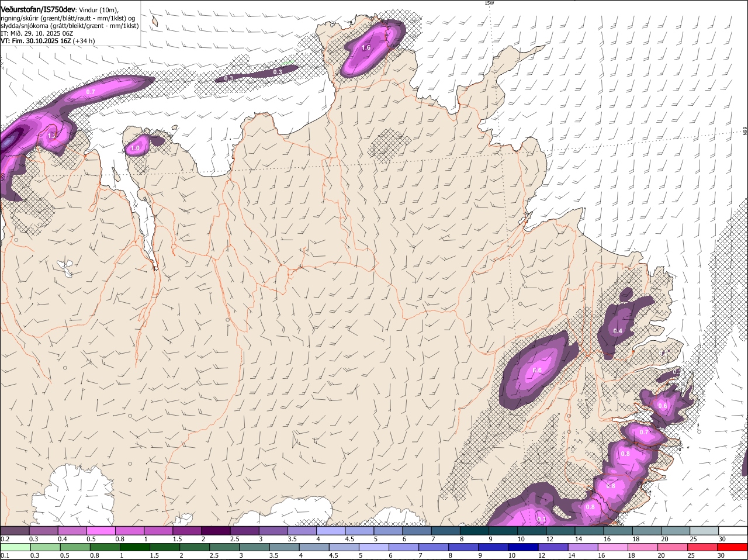The image size is (748, 560).
Task: Click the '(+34 h)' forecast offset text
Action: click(84, 41)
